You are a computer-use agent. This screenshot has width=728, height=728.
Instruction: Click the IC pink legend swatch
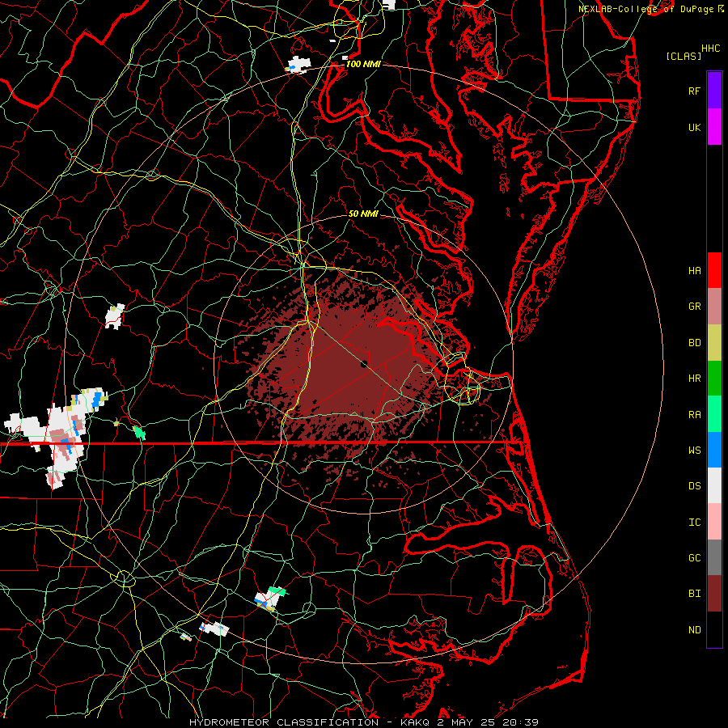point(714,522)
